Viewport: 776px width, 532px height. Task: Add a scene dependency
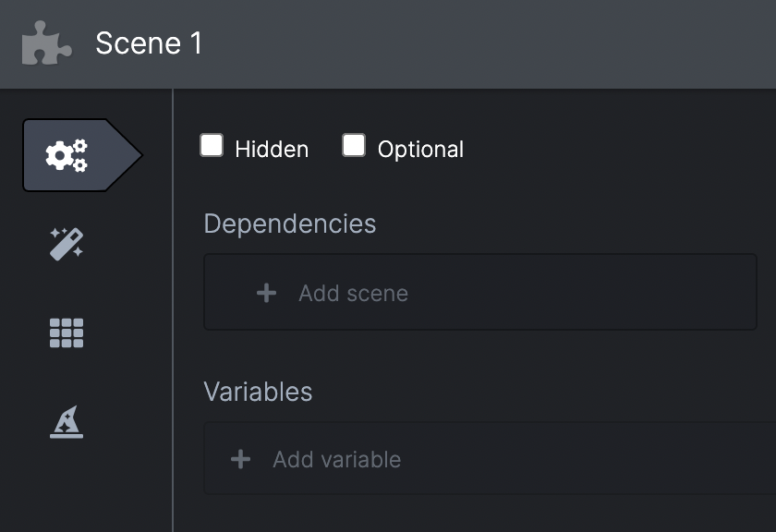coord(354,292)
